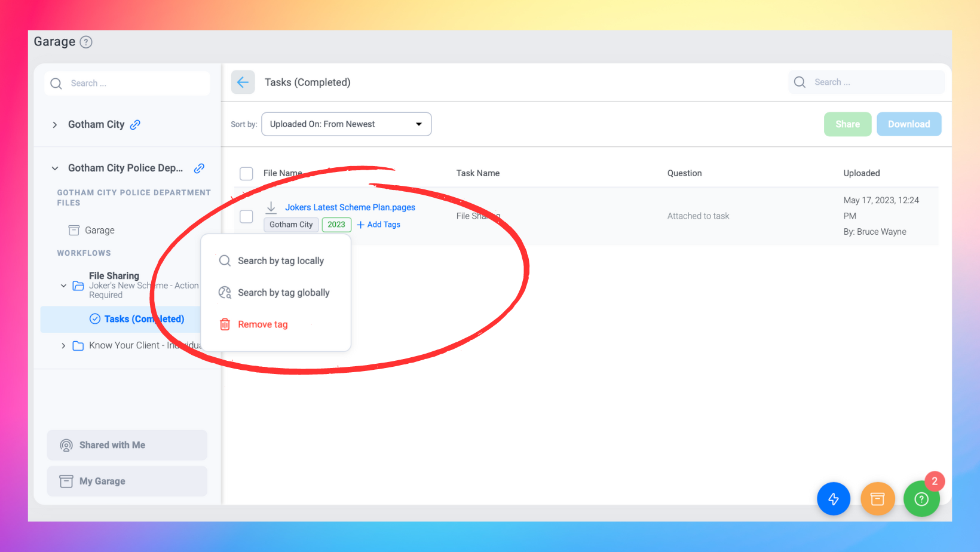The height and width of the screenshot is (552, 980).
Task: Expand the Gotham City tree item
Action: point(54,124)
